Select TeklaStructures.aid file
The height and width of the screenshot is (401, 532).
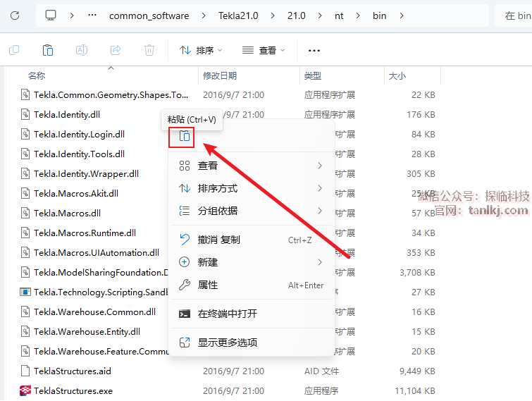73,371
